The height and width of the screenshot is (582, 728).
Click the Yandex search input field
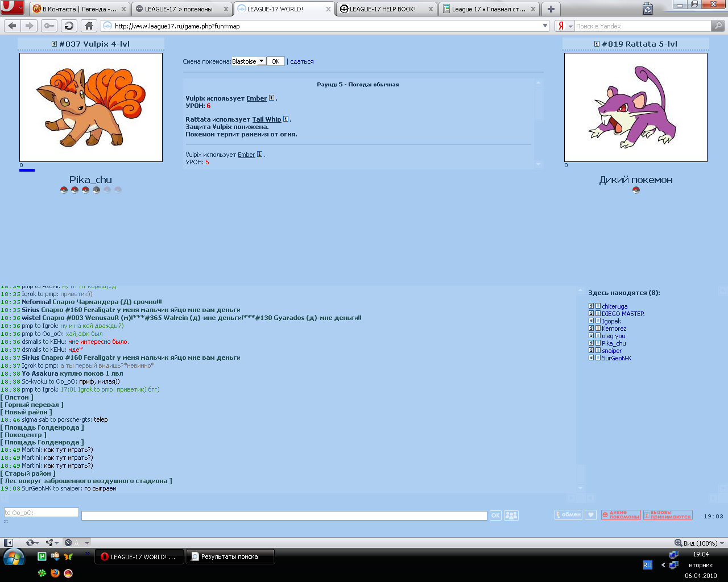643,26
